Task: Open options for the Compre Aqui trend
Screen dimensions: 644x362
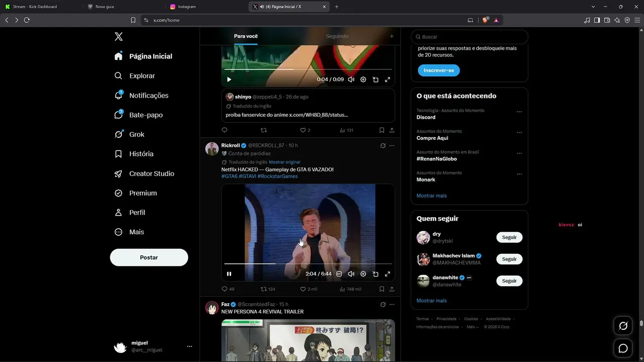Action: (519, 133)
